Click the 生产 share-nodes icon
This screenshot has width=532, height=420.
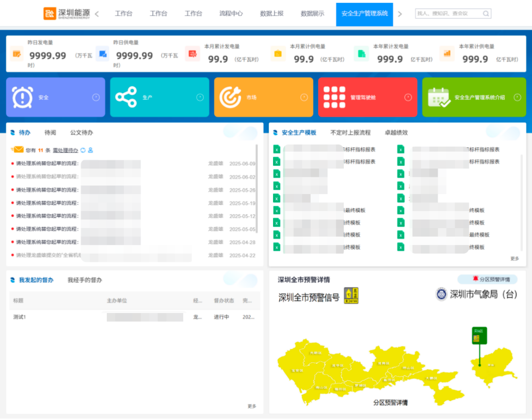coord(126,97)
